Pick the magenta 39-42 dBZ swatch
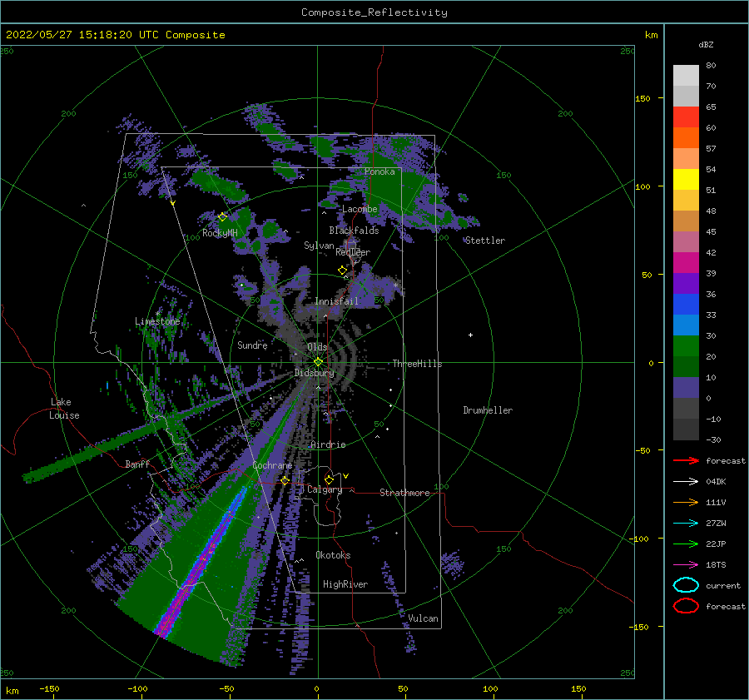Image resolution: width=749 pixels, height=700 pixels. point(686,262)
